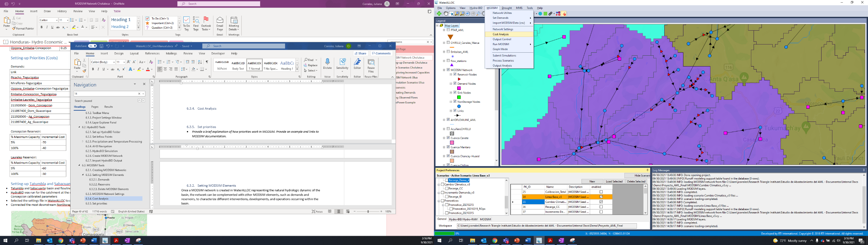Open Hydro-BID menu in WaterALLOC

click(476, 8)
